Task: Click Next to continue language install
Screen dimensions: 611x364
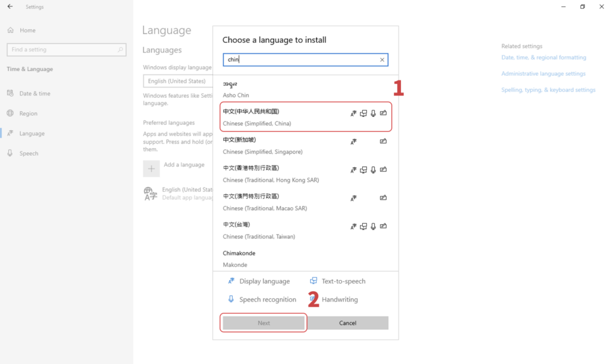Action: coord(264,323)
